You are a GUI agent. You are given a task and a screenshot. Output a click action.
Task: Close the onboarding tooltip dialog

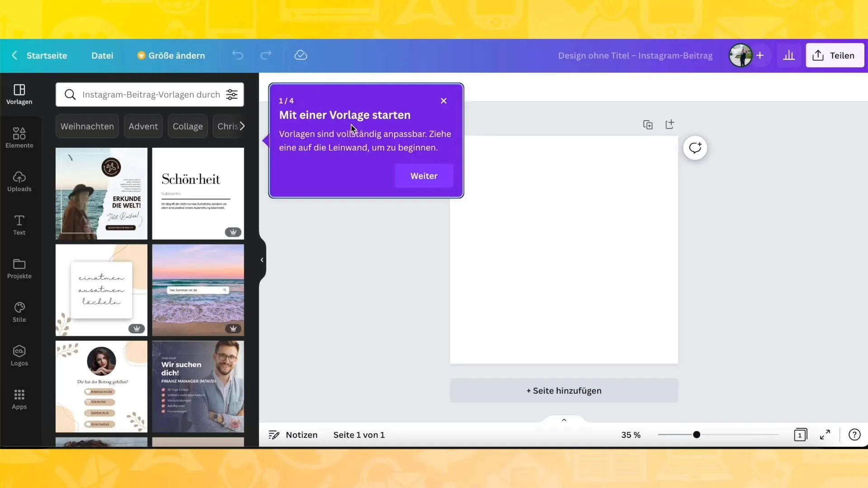pos(443,100)
